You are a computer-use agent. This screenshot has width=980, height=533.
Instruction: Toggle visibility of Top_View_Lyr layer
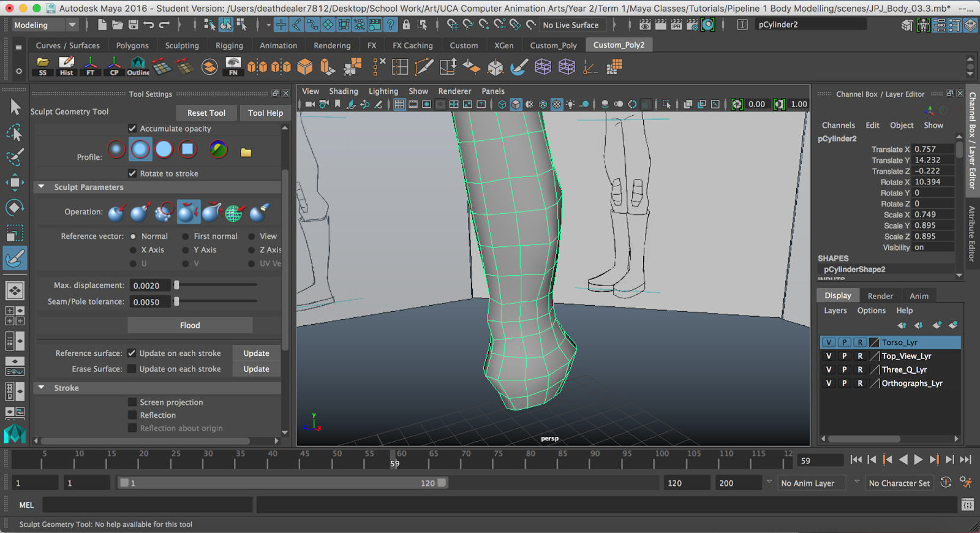pos(829,356)
